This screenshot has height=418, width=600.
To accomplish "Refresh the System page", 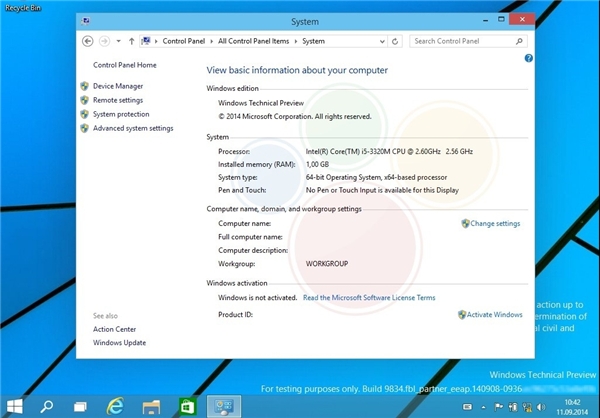I will pyautogui.click(x=395, y=41).
